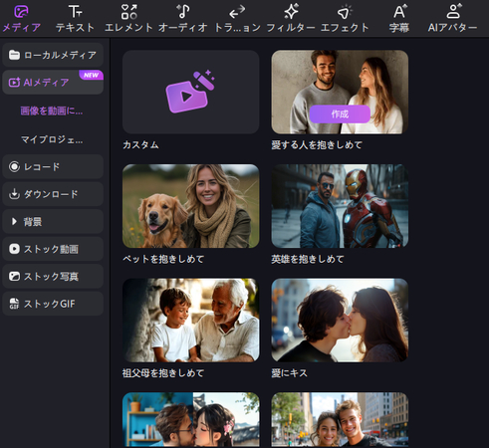Click the 祖父母を抱きしめて caption text
This screenshot has height=448, width=489.
pos(163,373)
